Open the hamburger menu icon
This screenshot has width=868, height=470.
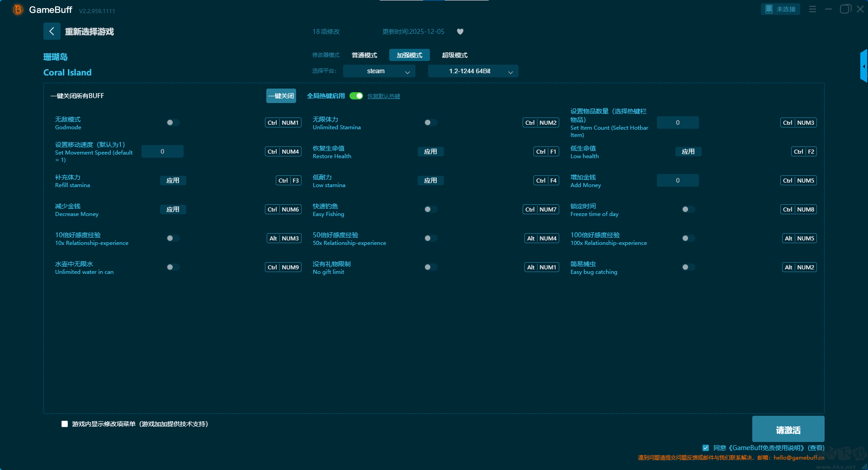[x=812, y=9]
